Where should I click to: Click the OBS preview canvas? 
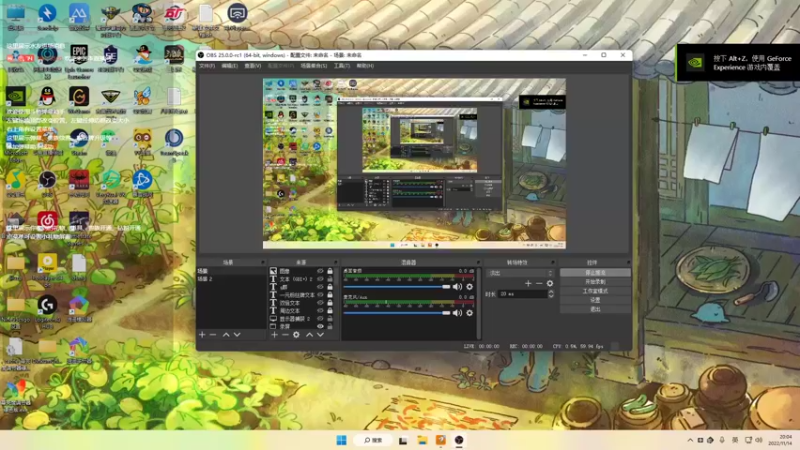coord(414,163)
